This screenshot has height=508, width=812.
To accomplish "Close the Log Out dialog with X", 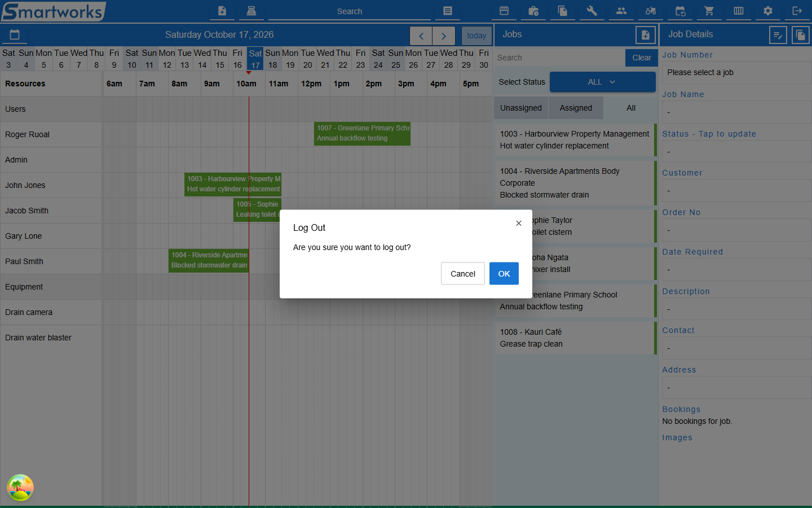I will click(519, 224).
